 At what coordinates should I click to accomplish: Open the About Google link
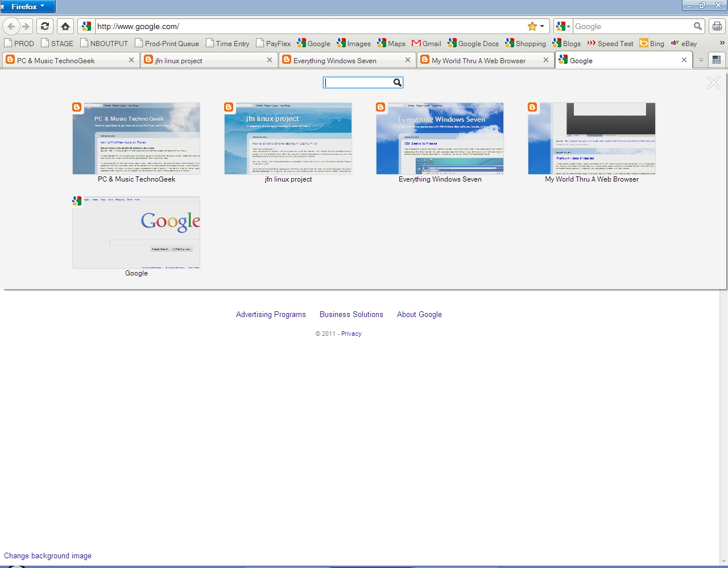pos(419,314)
